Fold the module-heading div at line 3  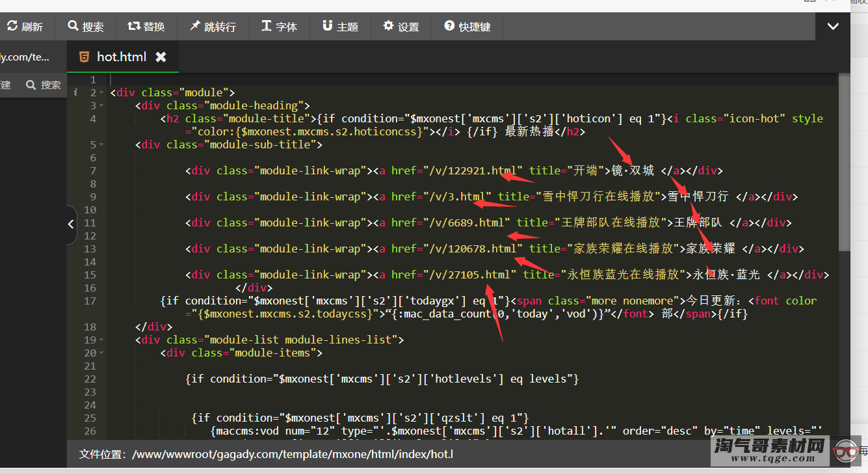pos(102,106)
